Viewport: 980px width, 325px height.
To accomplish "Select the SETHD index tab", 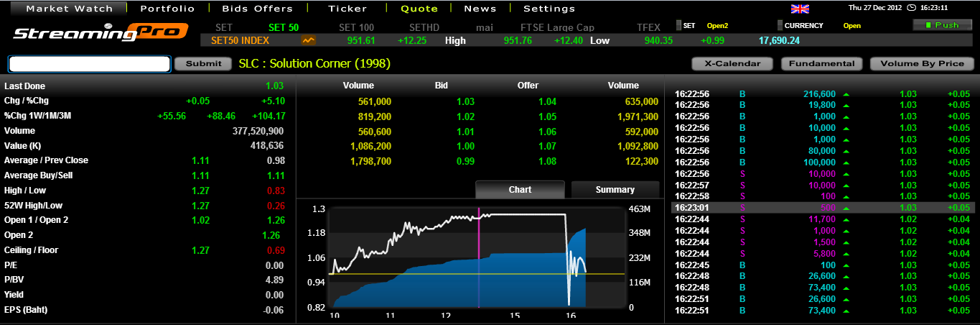I will point(424,27).
